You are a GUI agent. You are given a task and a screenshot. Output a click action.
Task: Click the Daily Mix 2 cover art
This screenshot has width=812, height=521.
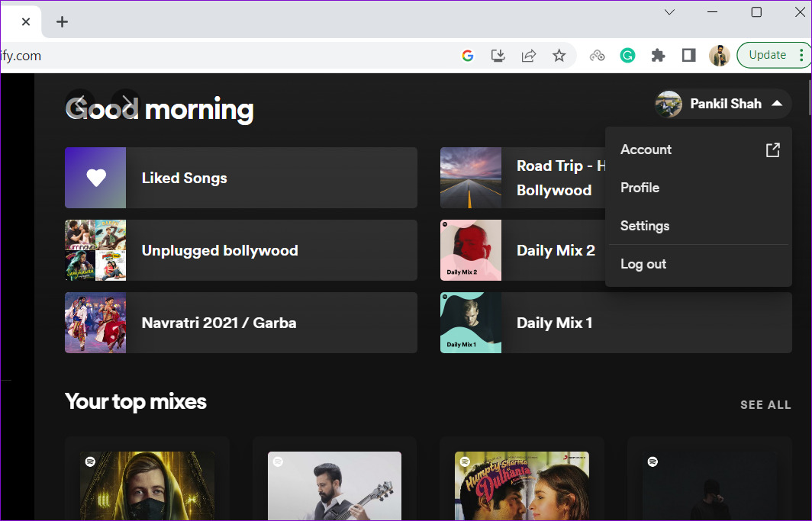pos(471,250)
